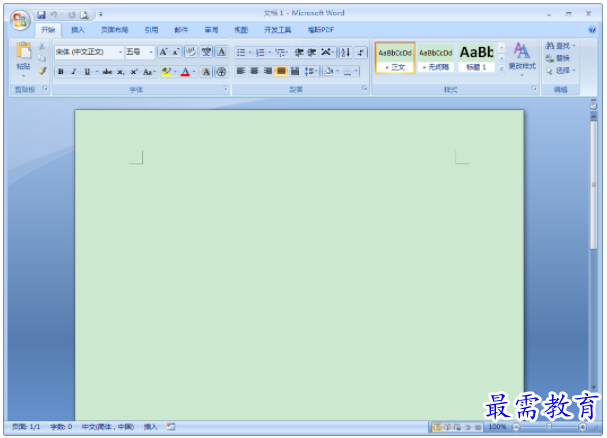Toggle underline formatting
This screenshot has width=607, height=438.
pos(87,72)
